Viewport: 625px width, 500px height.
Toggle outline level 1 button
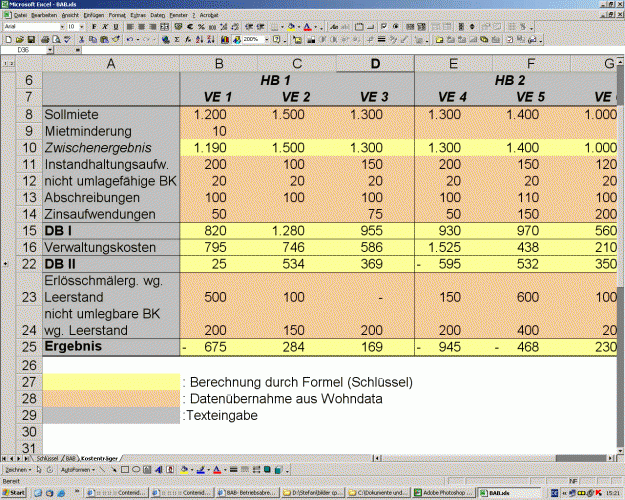point(5,63)
